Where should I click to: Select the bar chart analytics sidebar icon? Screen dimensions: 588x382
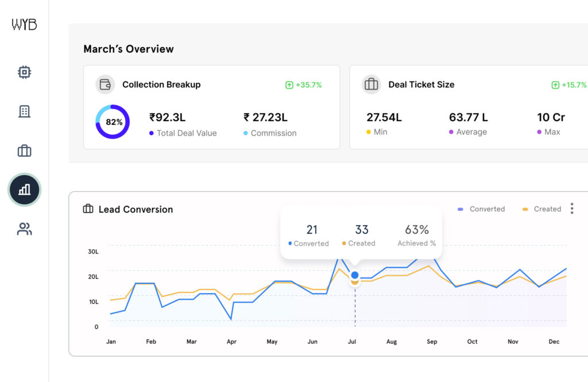point(24,190)
